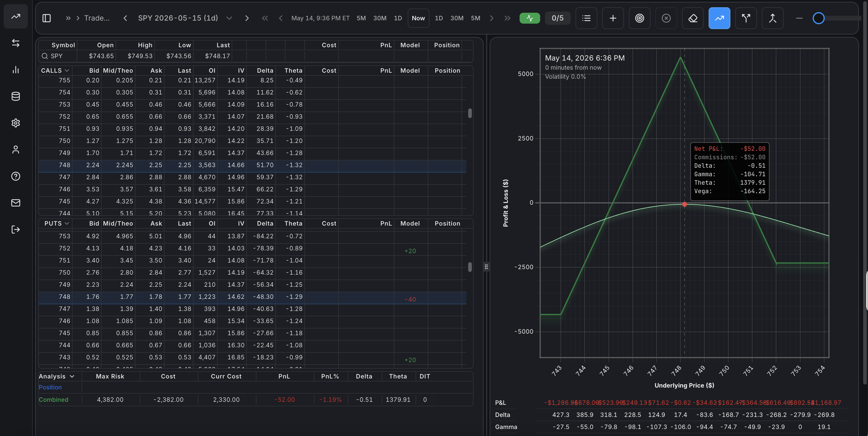Open the trending chart sidebar icon
Viewport: 868px width, 436px height.
(15, 17)
